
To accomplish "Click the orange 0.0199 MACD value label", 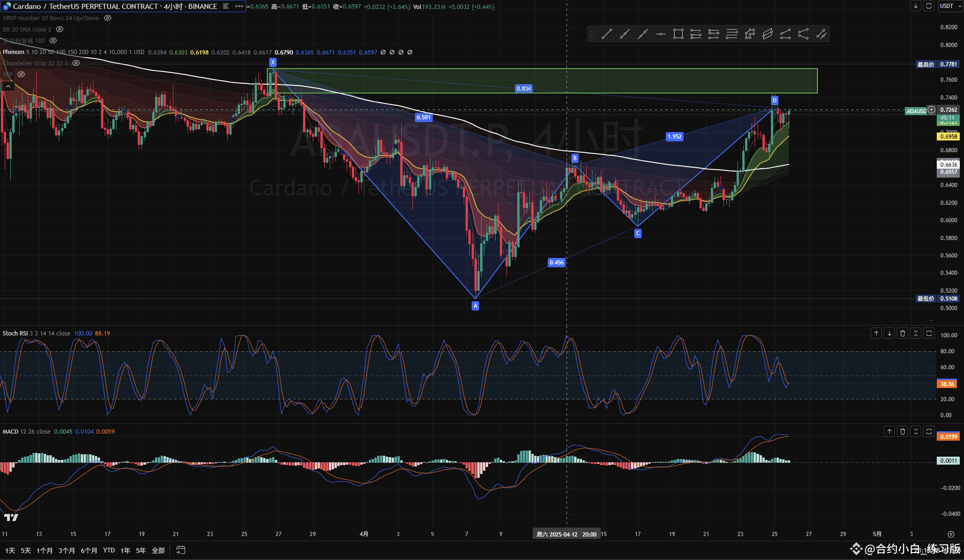I will click(948, 436).
